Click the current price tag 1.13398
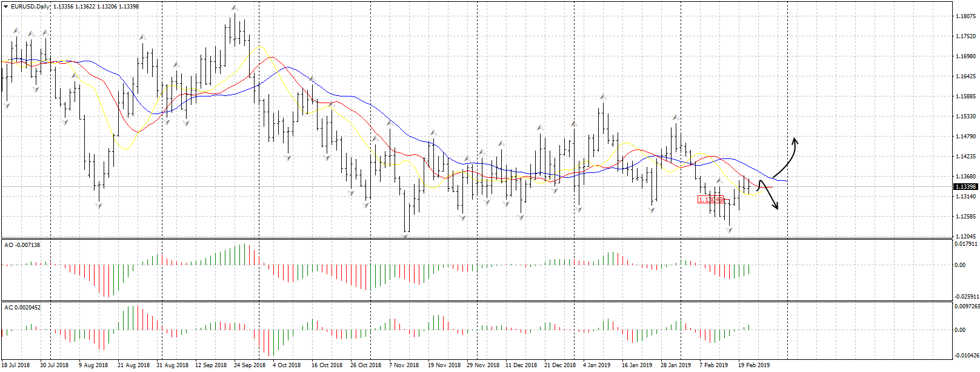 (x=965, y=187)
